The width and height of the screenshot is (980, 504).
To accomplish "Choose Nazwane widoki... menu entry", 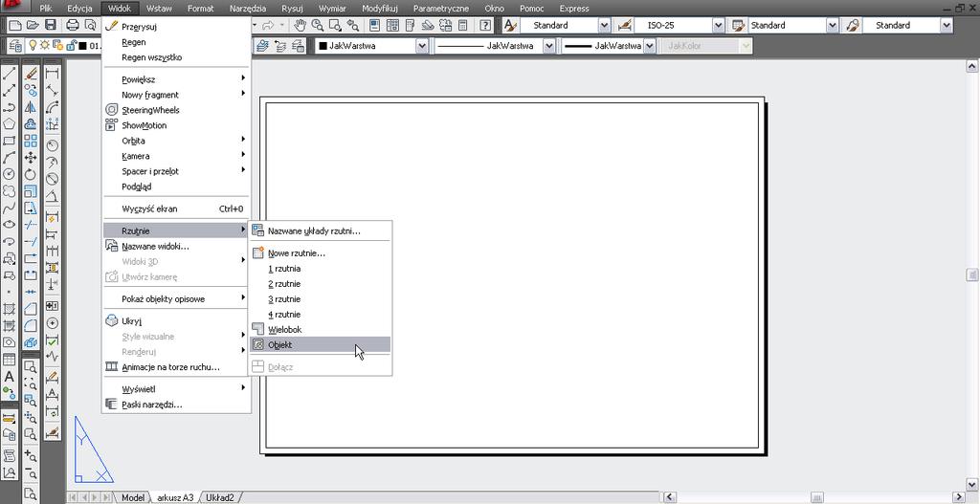I will [176, 246].
